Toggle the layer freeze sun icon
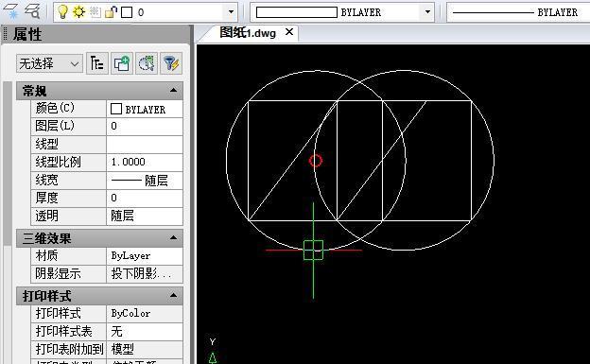The height and width of the screenshot is (364, 590). [x=79, y=12]
